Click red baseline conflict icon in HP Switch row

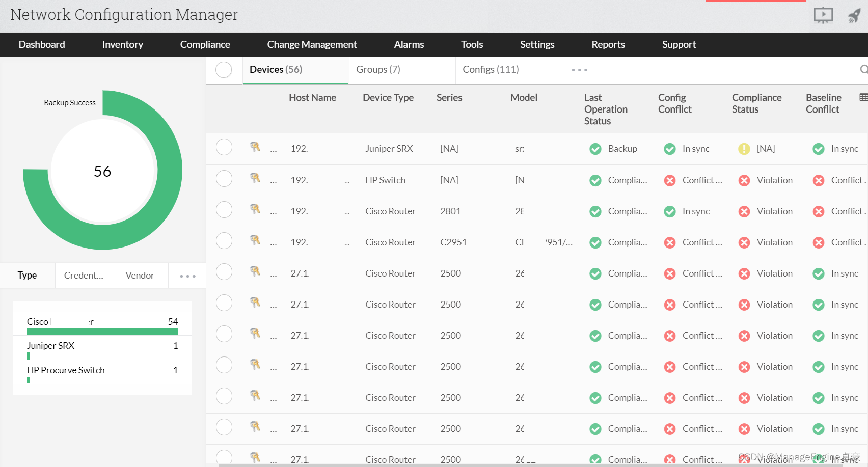click(x=819, y=180)
